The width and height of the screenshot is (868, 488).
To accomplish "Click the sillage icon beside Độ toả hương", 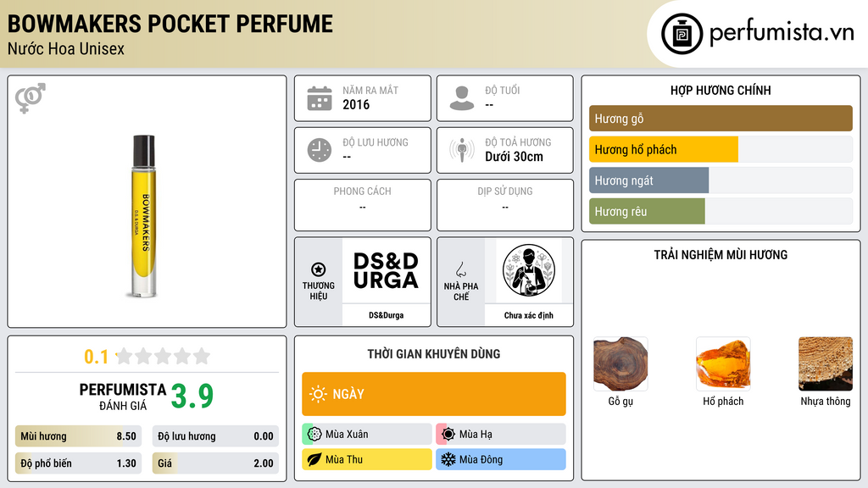I will [462, 149].
